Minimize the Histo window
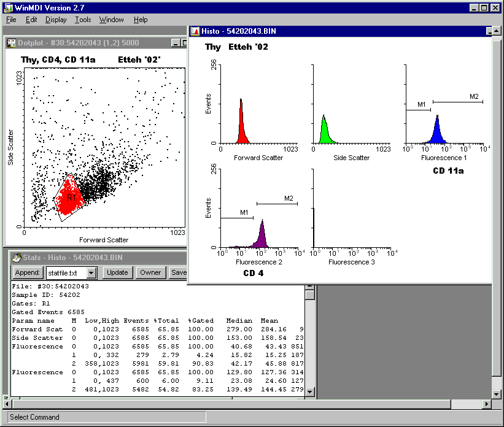 pyautogui.click(x=489, y=31)
